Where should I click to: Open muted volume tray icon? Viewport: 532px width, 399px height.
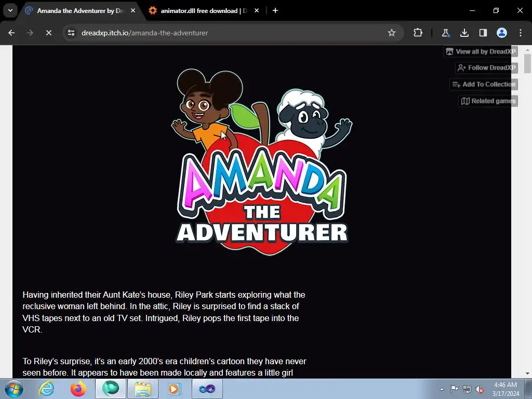click(x=480, y=389)
